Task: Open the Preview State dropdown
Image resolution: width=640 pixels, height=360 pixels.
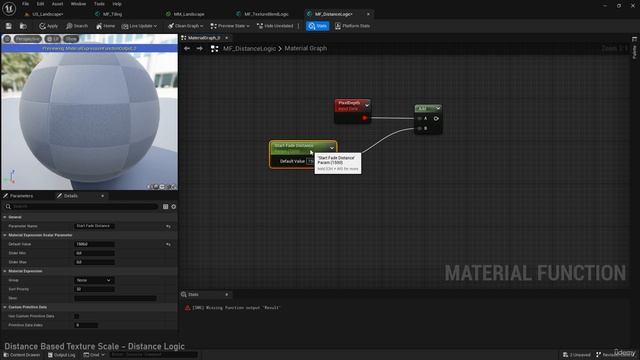Action: (230, 26)
